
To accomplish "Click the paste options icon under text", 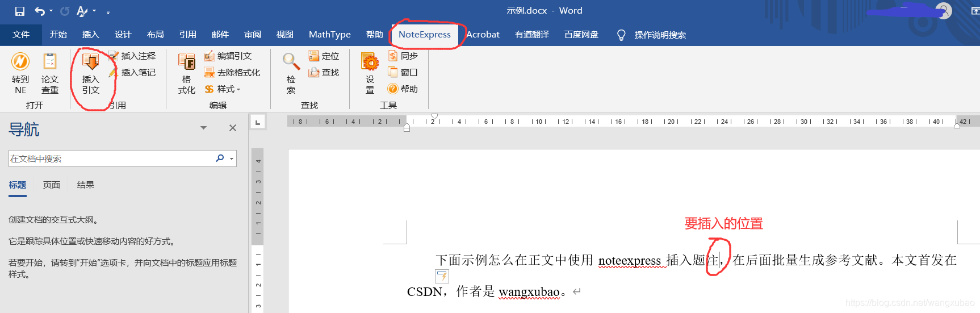I will (442, 276).
